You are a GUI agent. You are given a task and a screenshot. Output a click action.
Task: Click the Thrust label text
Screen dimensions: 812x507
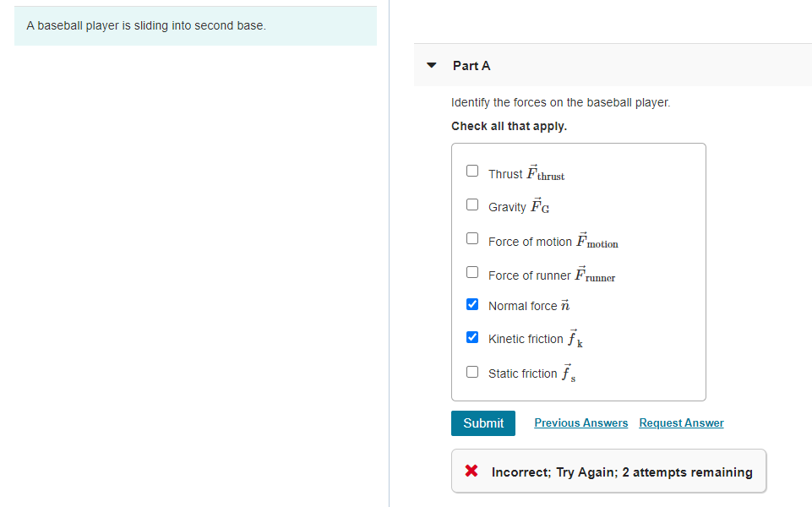pos(505,174)
